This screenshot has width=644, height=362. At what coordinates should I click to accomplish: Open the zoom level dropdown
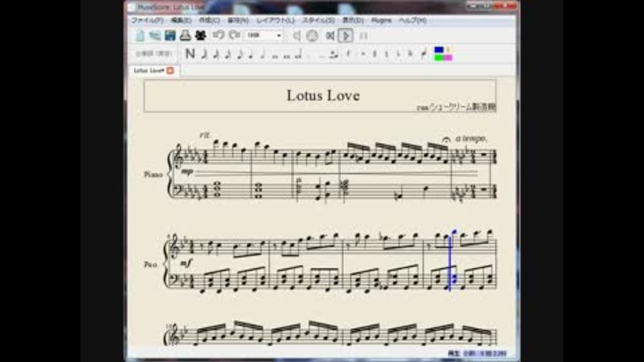(x=264, y=36)
